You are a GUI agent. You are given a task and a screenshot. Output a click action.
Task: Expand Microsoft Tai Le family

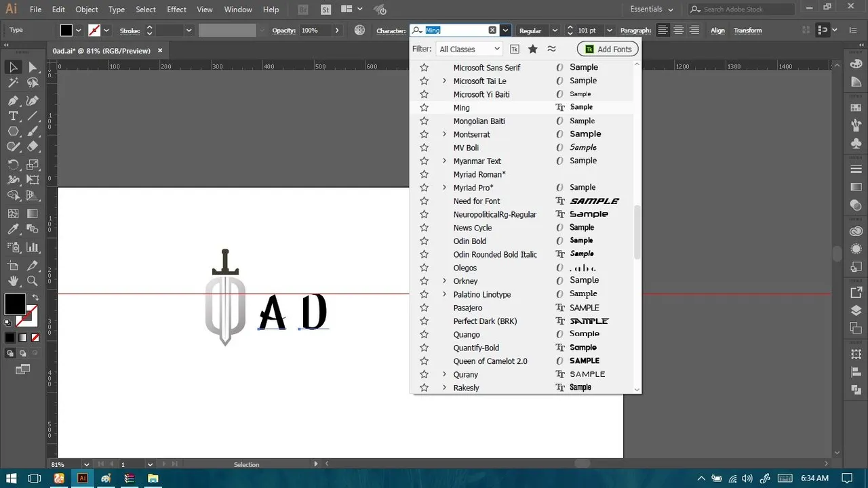coord(444,81)
